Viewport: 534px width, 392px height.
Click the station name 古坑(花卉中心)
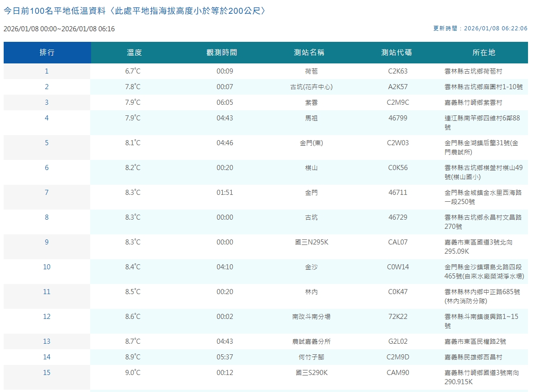(x=311, y=87)
